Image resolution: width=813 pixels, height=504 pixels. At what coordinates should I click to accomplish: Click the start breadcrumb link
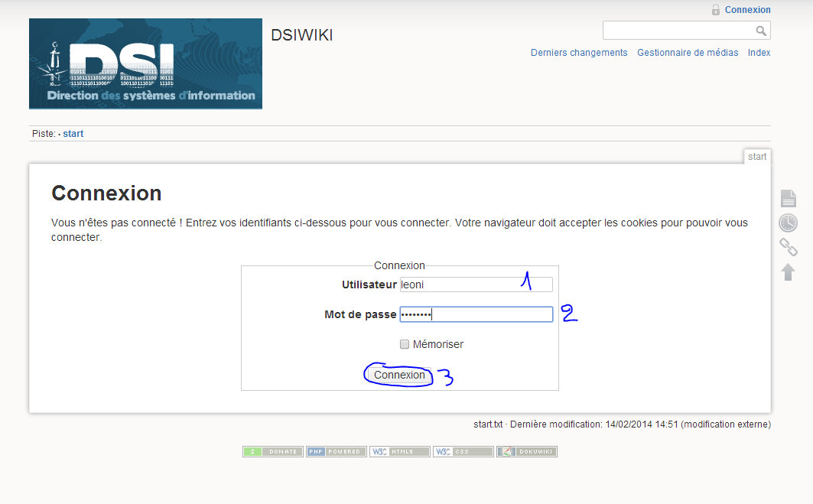pyautogui.click(x=73, y=134)
